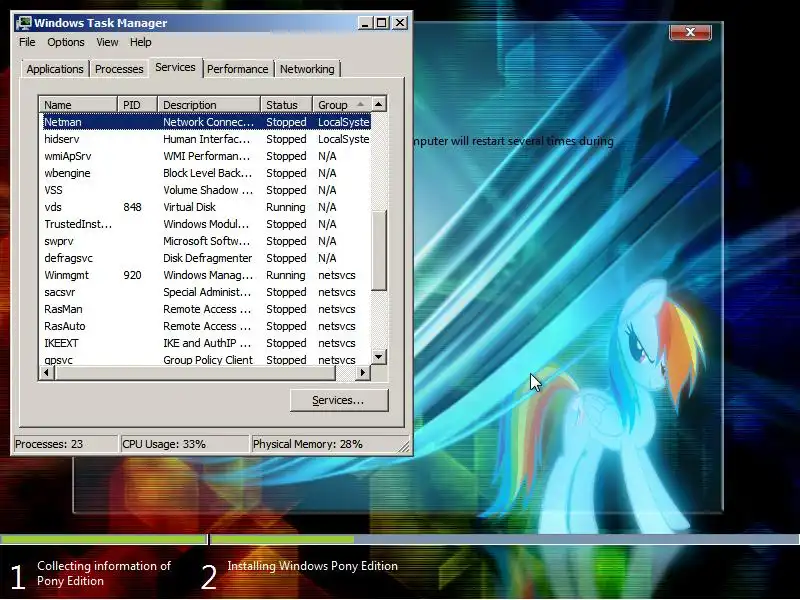Image resolution: width=800 pixels, height=600 pixels.
Task: Click the Group Policy Client description
Action: pos(208,360)
